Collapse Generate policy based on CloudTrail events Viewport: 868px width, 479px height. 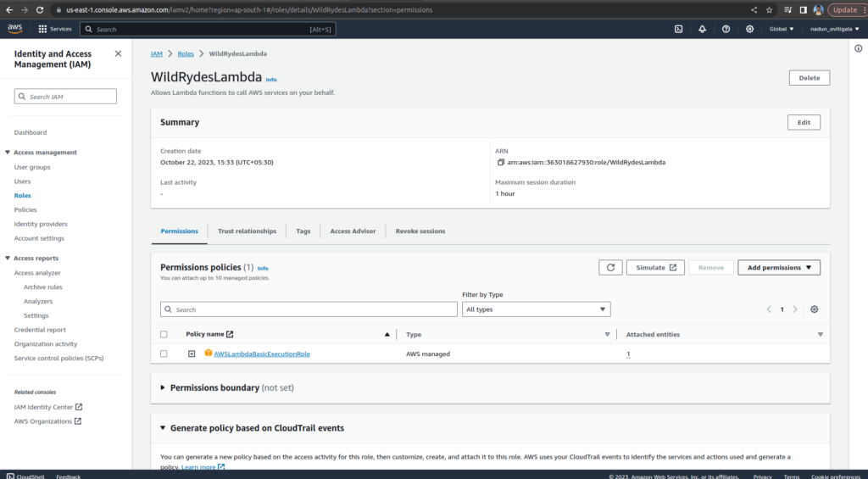click(163, 428)
